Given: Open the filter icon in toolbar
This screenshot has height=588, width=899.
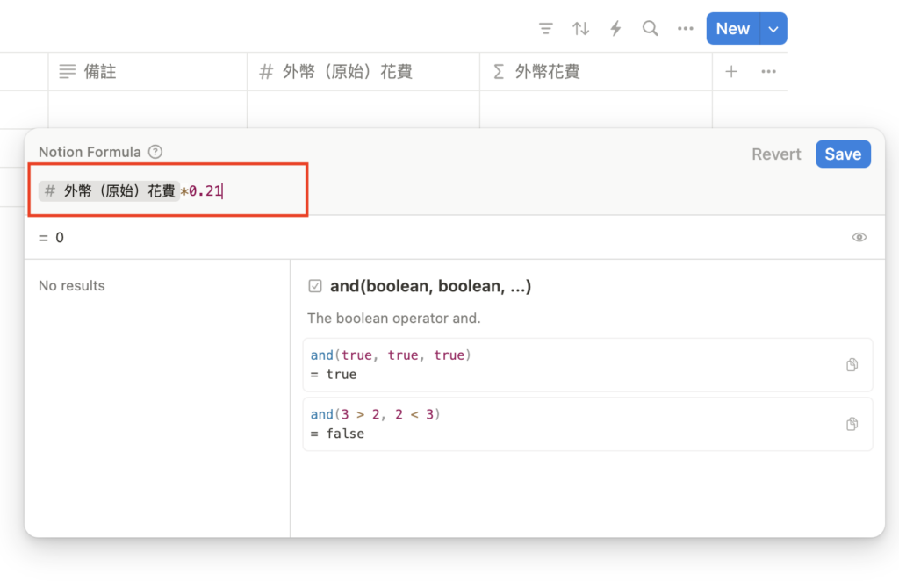Looking at the screenshot, I should point(546,29).
